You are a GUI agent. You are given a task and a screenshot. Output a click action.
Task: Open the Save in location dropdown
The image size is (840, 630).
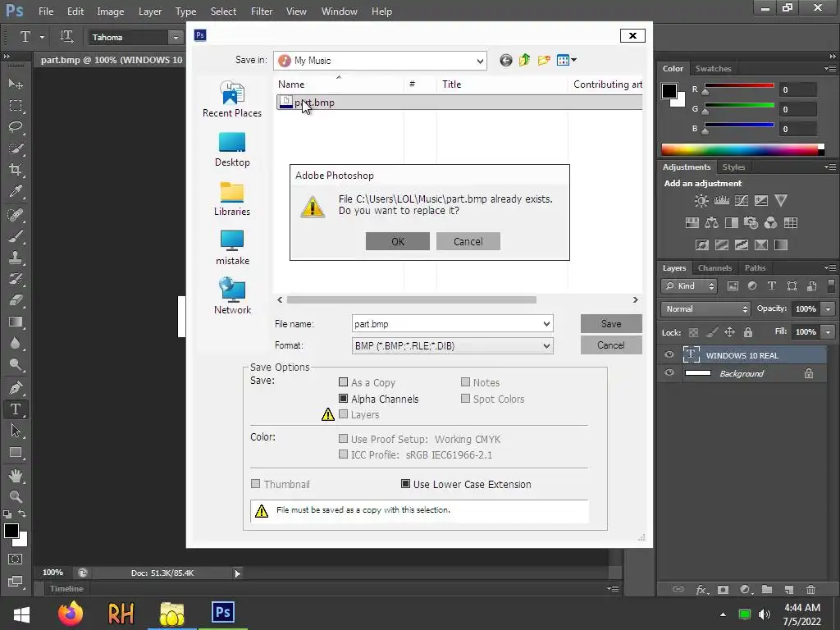(480, 61)
